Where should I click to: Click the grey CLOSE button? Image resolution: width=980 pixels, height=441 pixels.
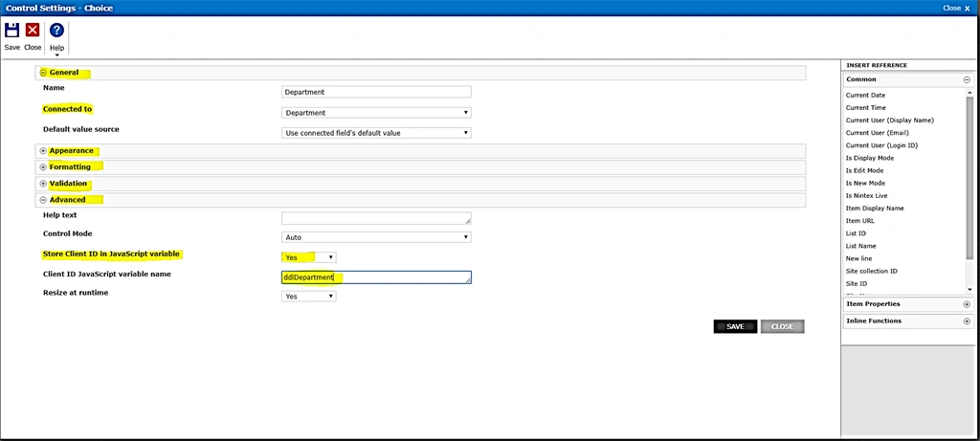click(x=782, y=327)
